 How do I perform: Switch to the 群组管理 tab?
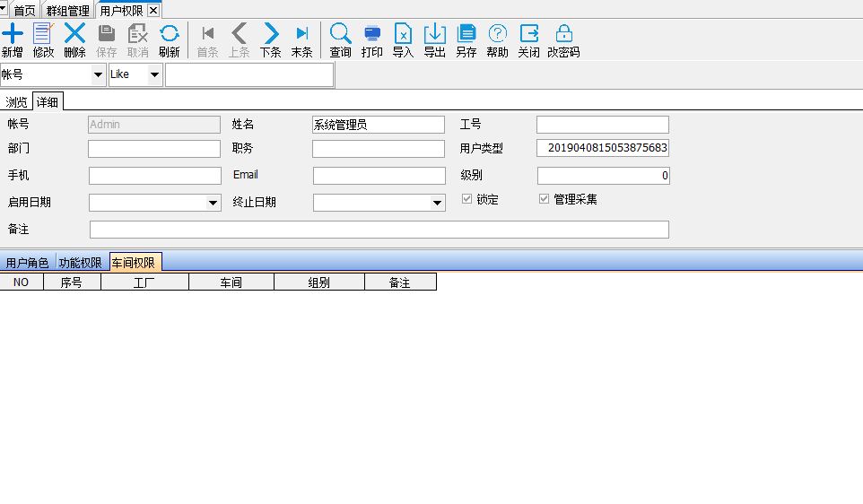click(x=67, y=11)
